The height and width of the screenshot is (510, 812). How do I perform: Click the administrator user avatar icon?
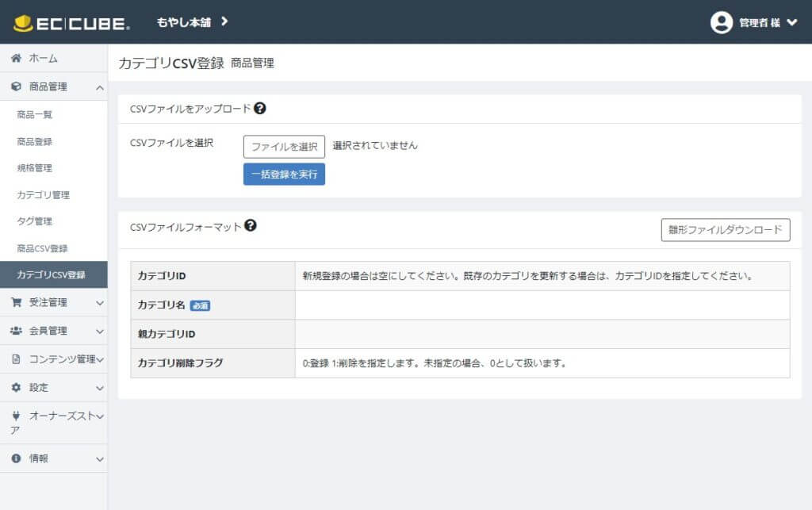[x=721, y=22]
